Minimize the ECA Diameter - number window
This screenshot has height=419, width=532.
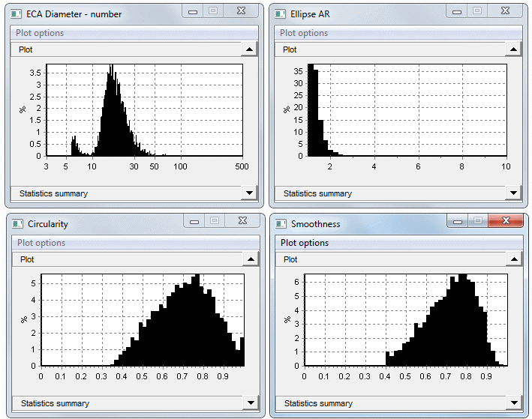click(193, 11)
